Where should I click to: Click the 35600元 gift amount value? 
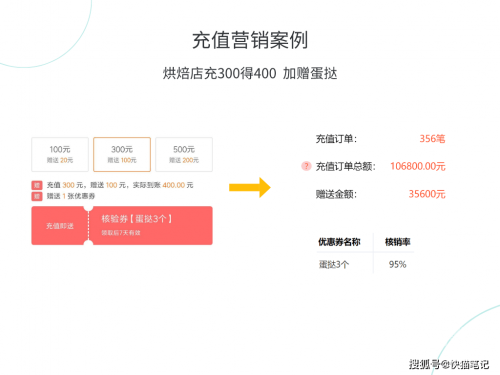427,194
